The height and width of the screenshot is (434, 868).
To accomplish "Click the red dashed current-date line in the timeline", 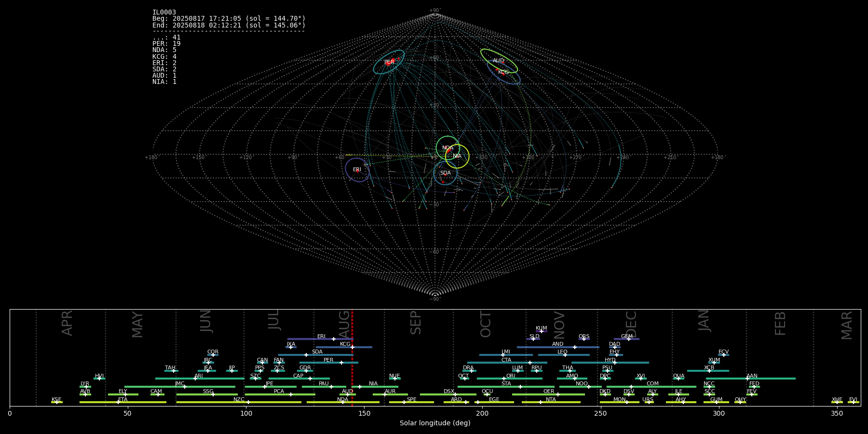I will [353, 357].
